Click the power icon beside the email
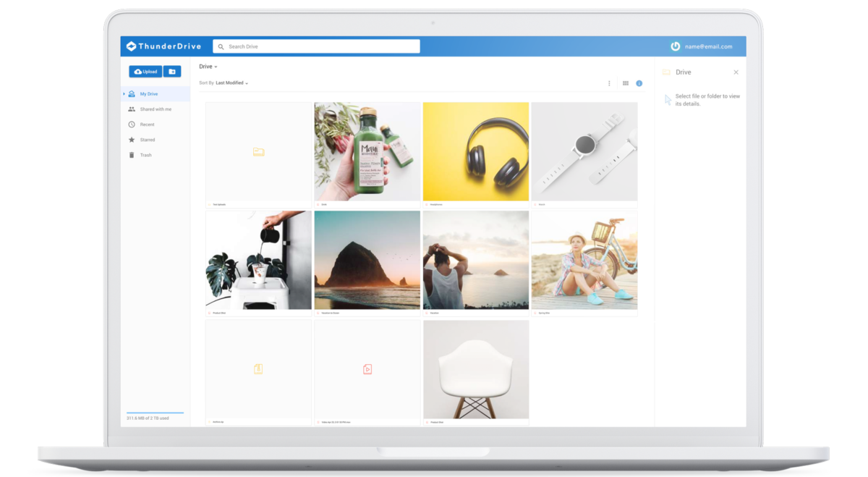Viewport: 868px width, 477px height. pos(675,46)
